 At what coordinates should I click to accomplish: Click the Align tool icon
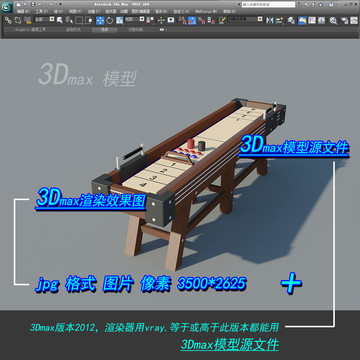coord(280,20)
